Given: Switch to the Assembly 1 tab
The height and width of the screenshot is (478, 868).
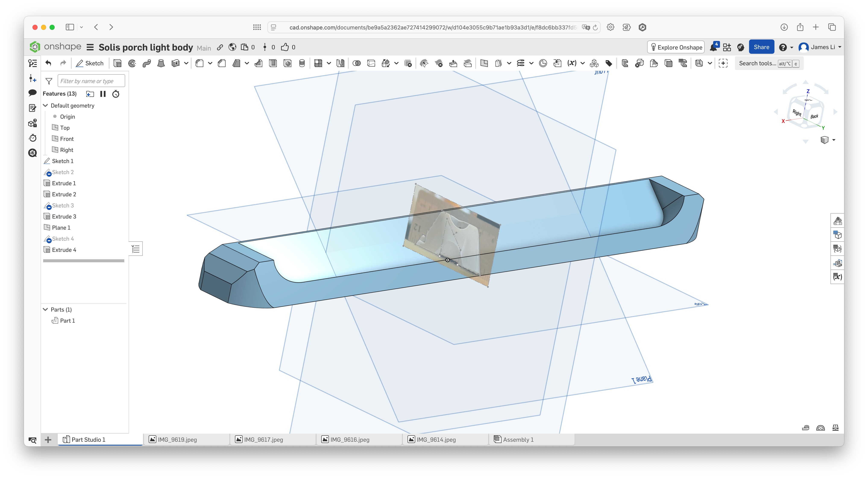Looking at the screenshot, I should (532, 439).
